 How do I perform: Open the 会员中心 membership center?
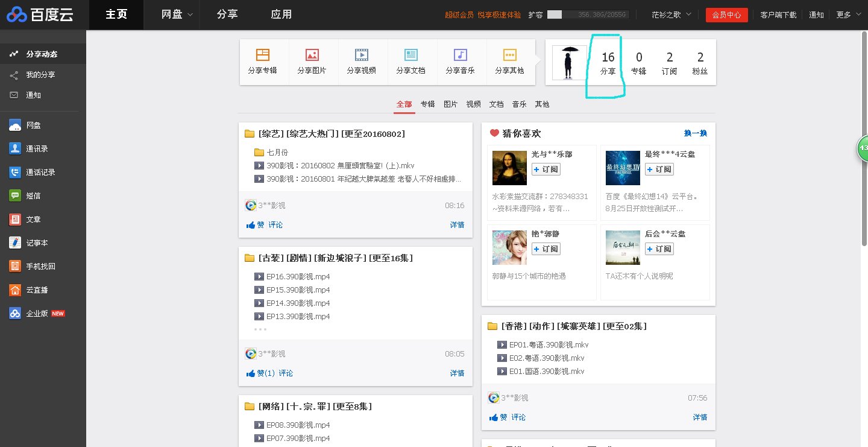coord(726,14)
